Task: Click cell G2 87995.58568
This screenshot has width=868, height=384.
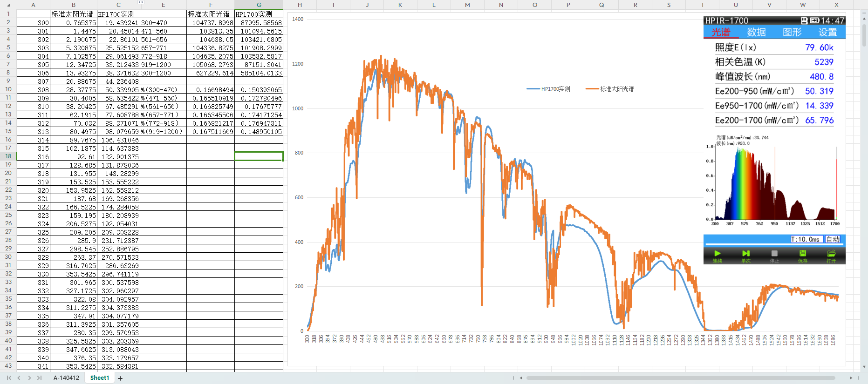Action: click(259, 22)
